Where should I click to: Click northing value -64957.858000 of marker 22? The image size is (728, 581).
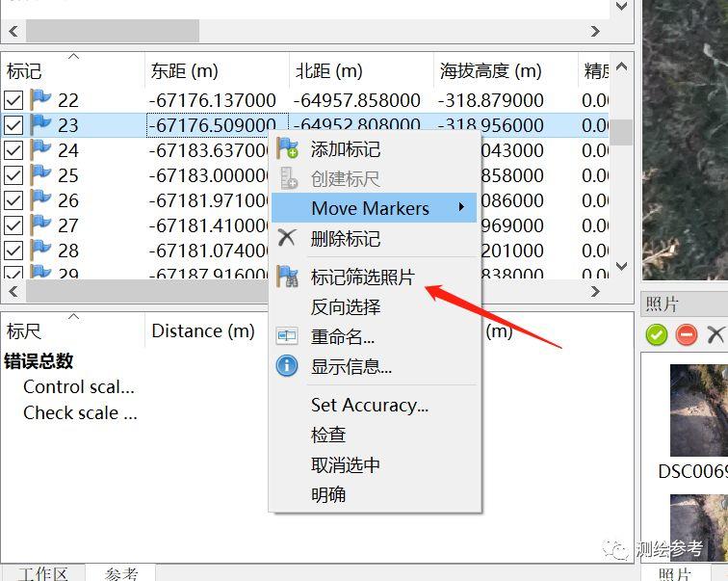click(357, 100)
